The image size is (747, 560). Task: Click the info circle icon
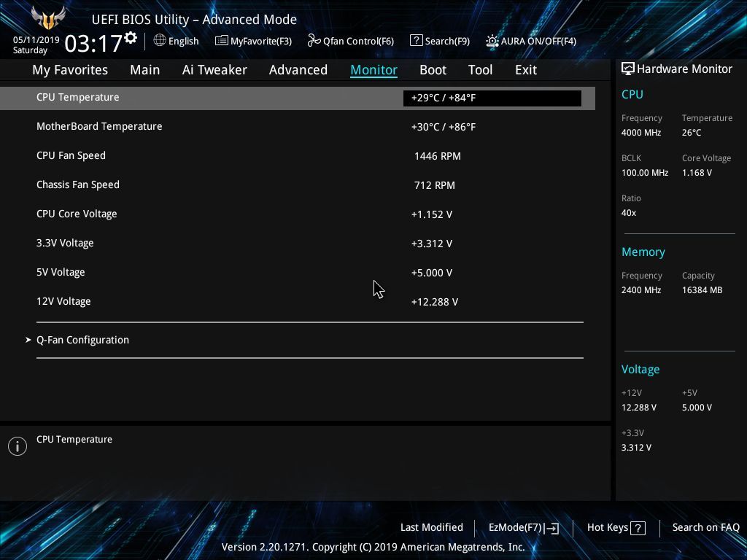point(18,446)
